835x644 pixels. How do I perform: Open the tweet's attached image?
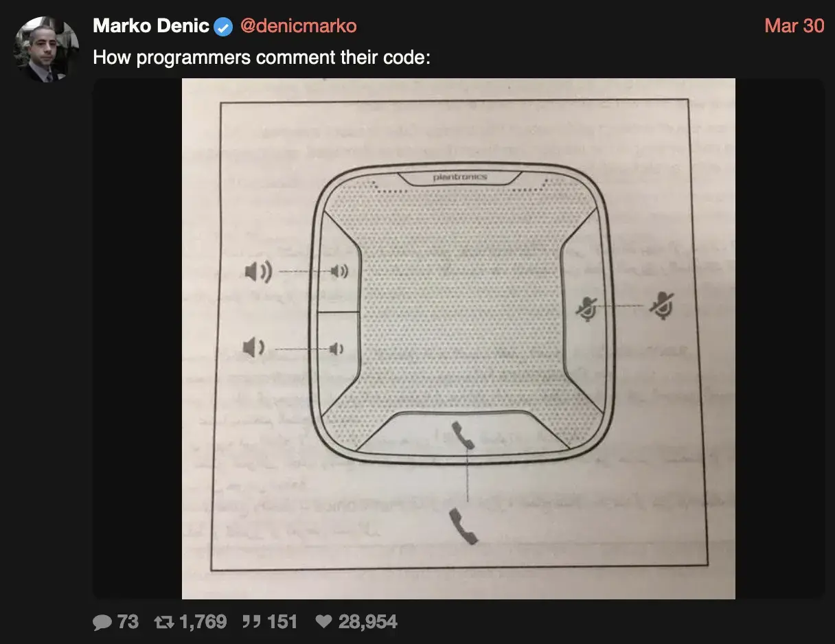coord(459,338)
